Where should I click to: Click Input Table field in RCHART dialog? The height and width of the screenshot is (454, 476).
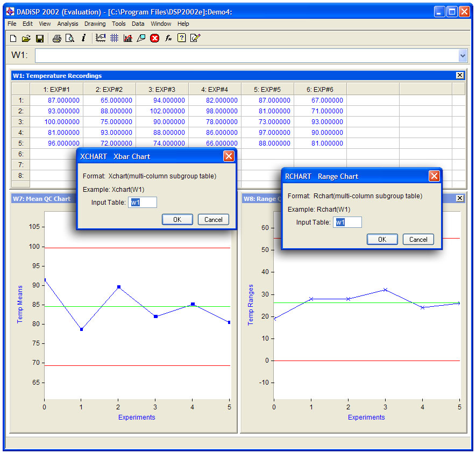tap(347, 222)
